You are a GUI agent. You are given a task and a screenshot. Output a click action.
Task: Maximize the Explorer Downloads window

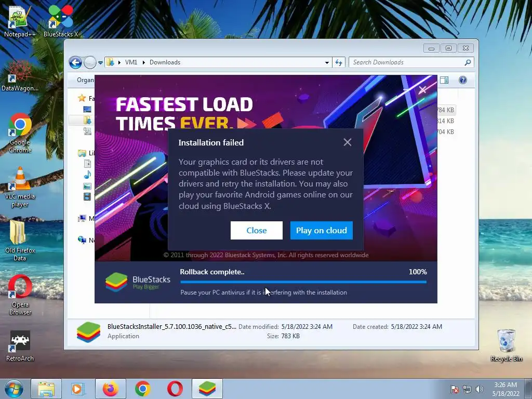click(448, 48)
